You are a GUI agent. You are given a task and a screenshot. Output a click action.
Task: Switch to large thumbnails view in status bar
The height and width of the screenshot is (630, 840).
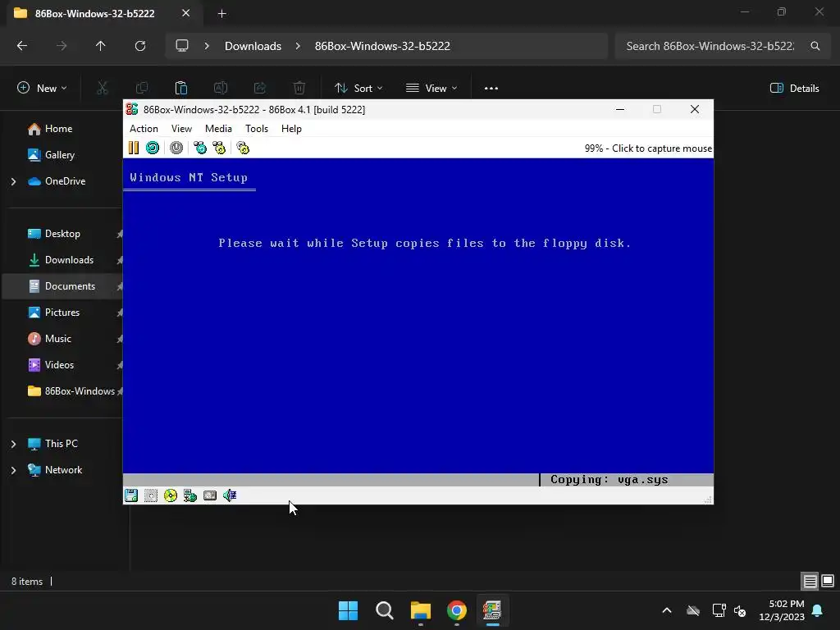click(828, 581)
